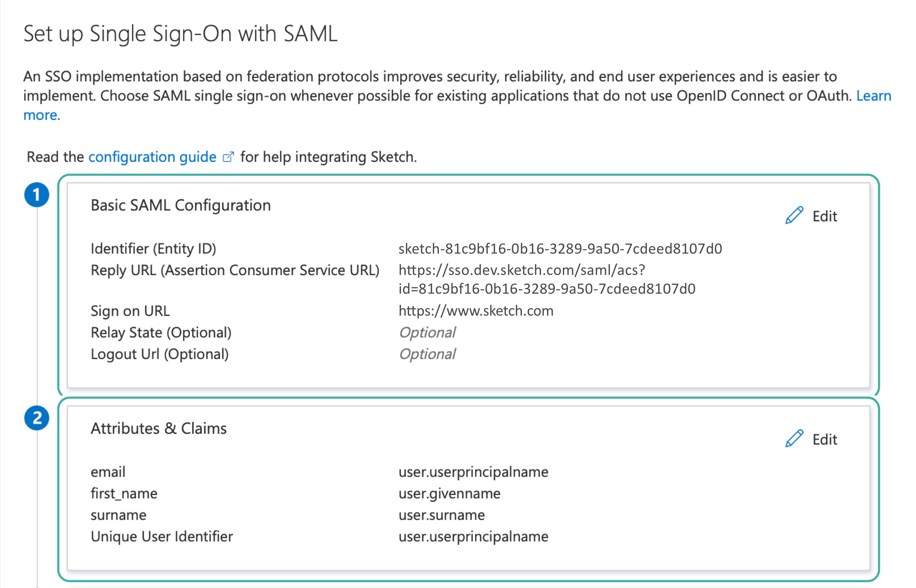Viewport: 916px width, 588px height.
Task: Click the user.givenname attribute value
Action: click(449, 493)
